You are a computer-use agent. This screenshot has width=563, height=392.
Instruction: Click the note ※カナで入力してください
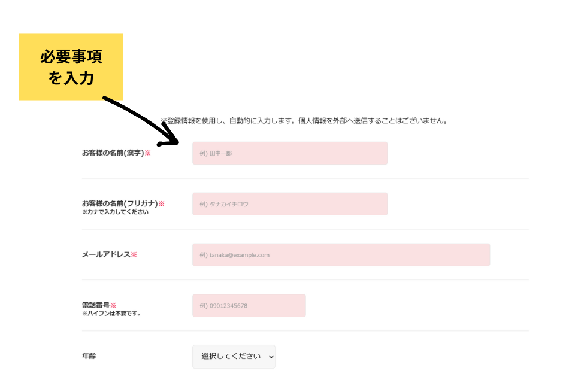coord(115,212)
